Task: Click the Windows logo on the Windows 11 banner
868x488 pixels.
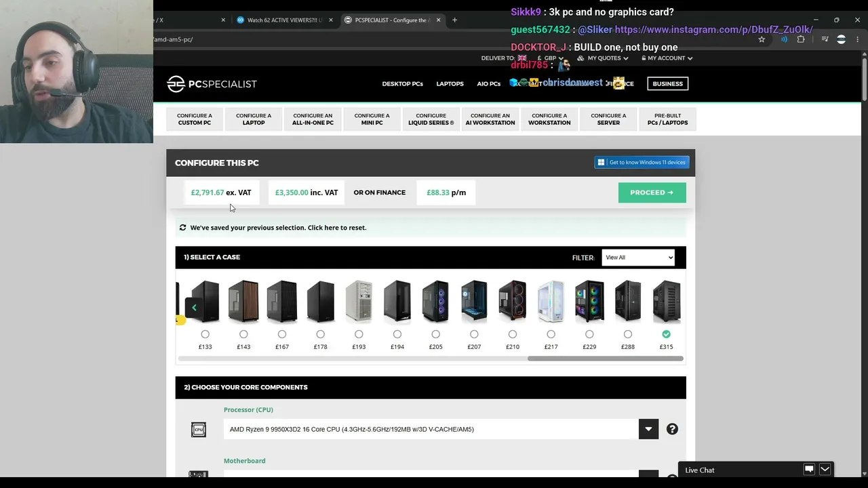Action: (x=601, y=162)
